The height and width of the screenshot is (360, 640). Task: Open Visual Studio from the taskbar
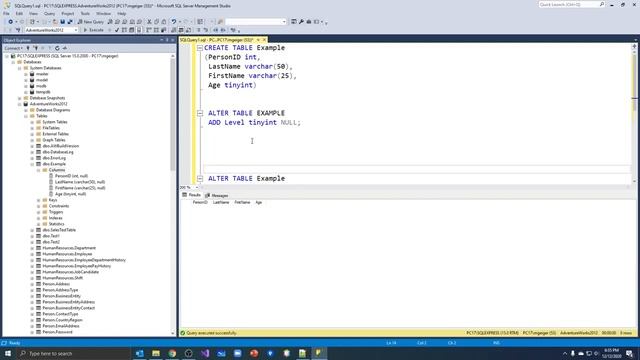205,353
